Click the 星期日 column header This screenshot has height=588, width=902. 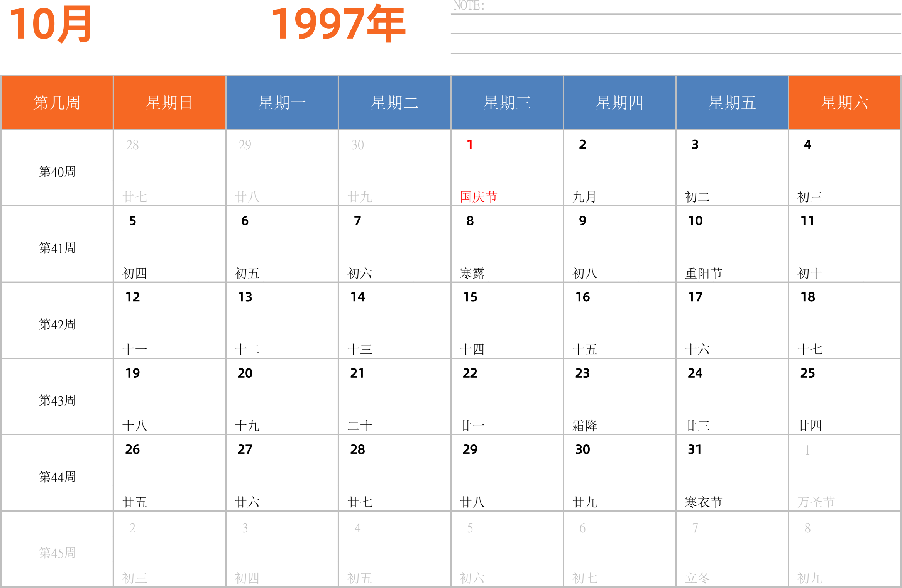click(x=169, y=103)
